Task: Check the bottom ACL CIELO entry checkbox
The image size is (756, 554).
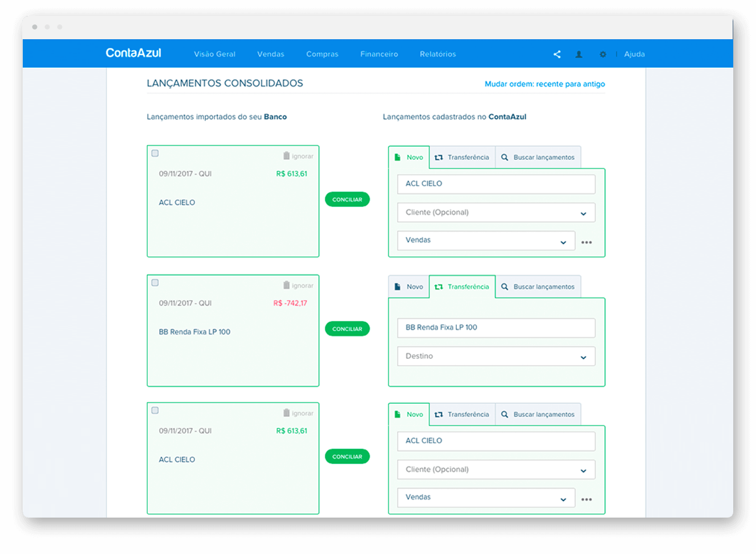Action: pos(155,410)
